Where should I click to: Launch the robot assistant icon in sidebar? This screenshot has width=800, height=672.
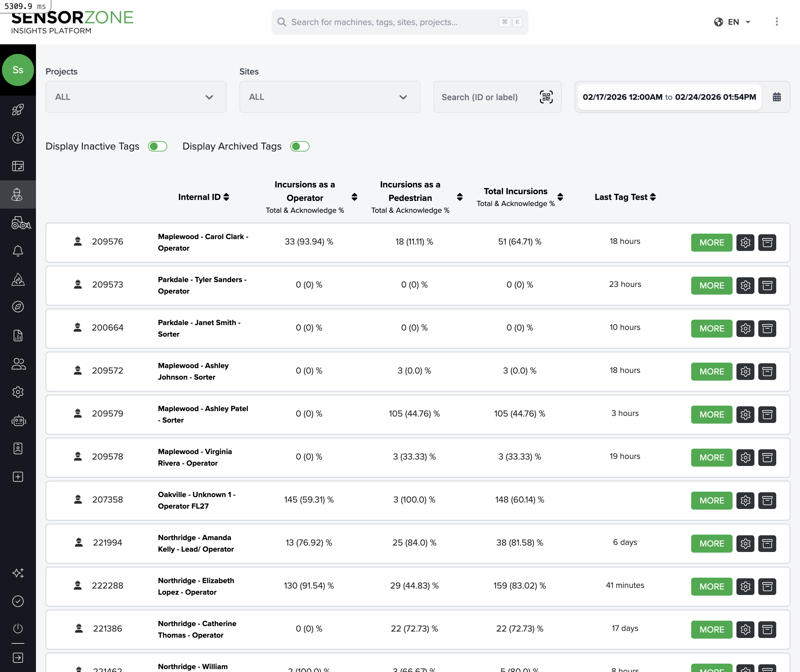pos(18,421)
